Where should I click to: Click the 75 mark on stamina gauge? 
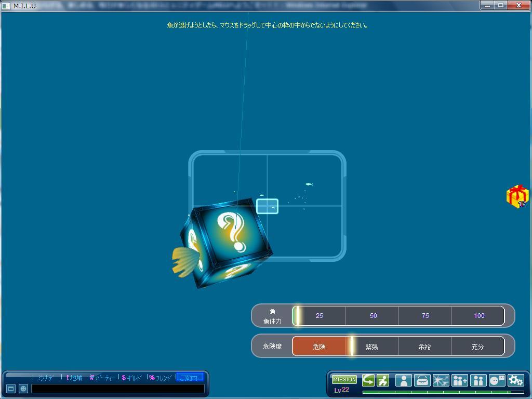tap(425, 315)
